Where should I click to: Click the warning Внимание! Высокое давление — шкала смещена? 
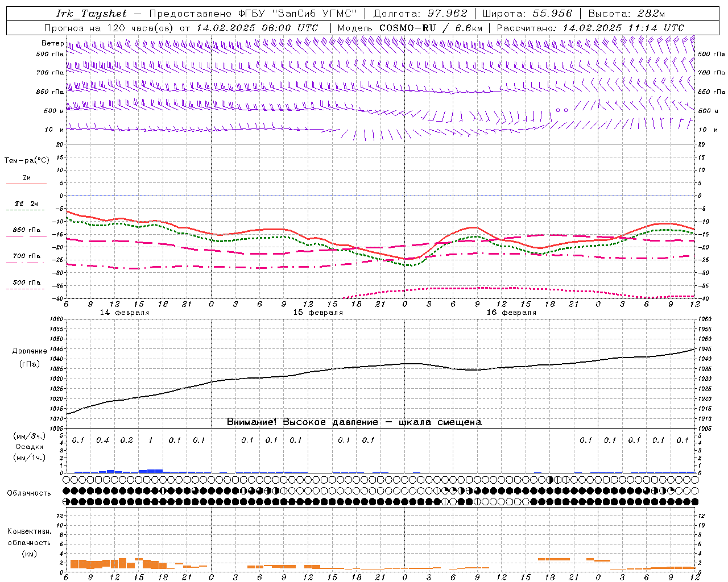354,422
